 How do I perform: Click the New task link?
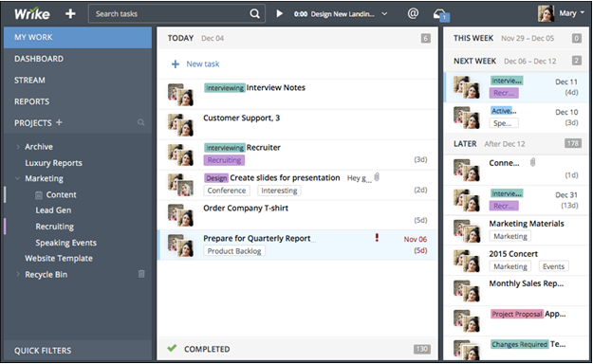click(x=203, y=64)
